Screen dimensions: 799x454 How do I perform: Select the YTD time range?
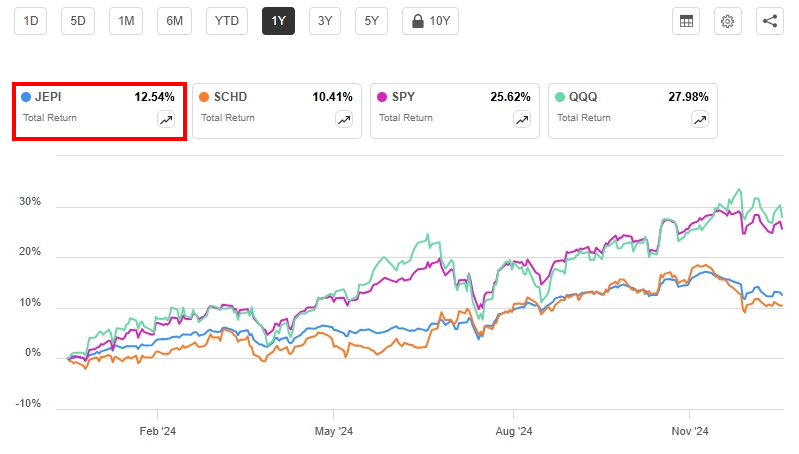point(227,21)
